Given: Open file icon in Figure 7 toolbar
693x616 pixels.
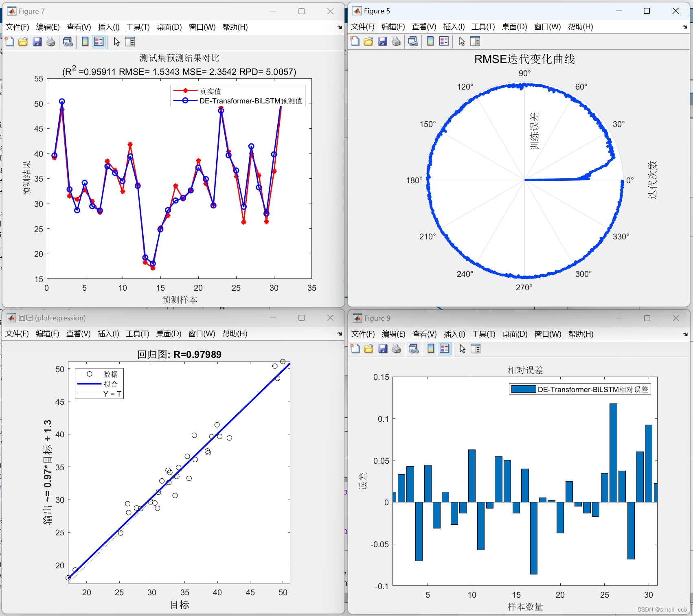Looking at the screenshot, I should (23, 42).
